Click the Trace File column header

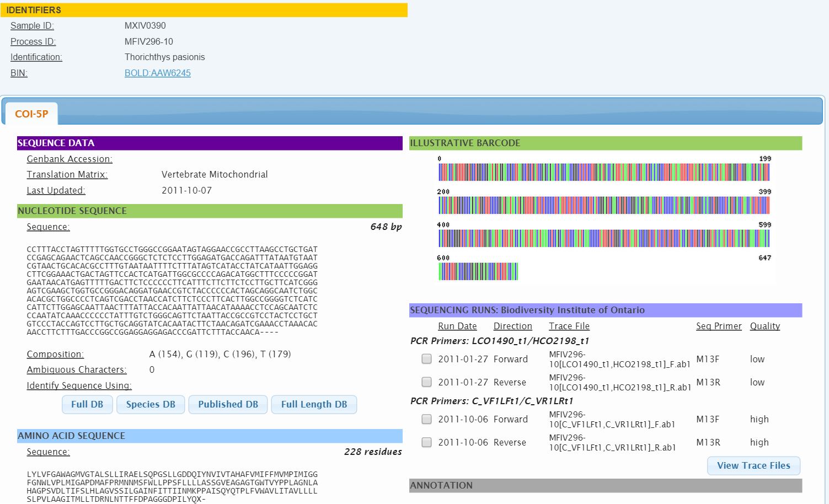pos(569,326)
